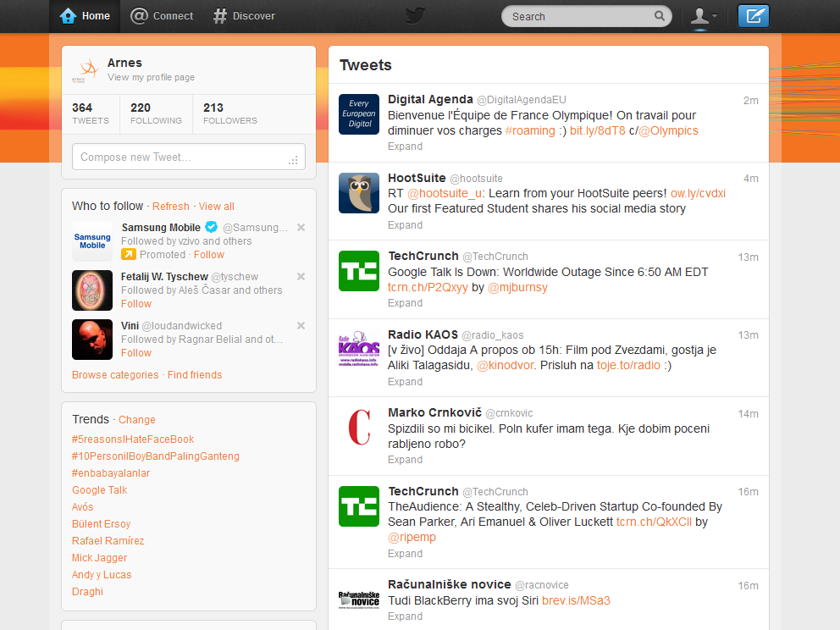Dismiss Fetalij W. Tyschew suggestion
840x630 pixels.
(301, 277)
